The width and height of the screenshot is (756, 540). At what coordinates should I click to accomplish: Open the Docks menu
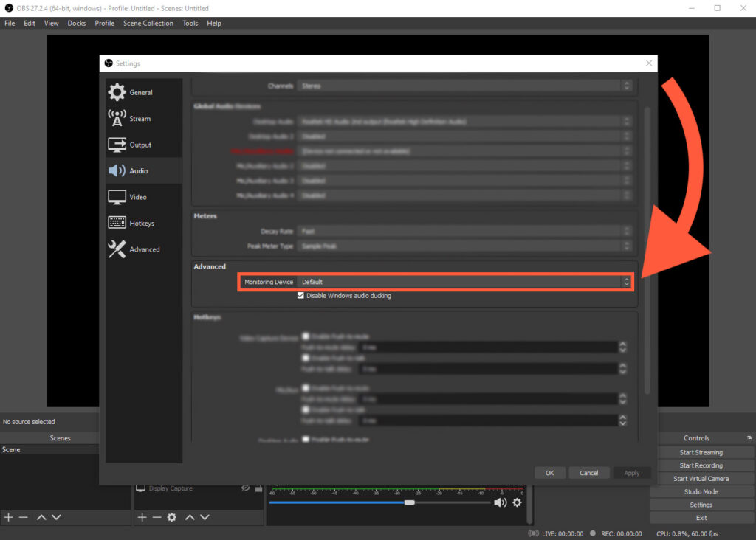coord(76,23)
